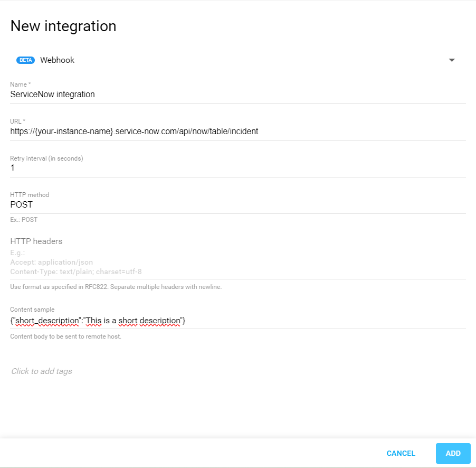Click the 'URL *' field label
The width and height of the screenshot is (476, 468).
click(x=18, y=121)
